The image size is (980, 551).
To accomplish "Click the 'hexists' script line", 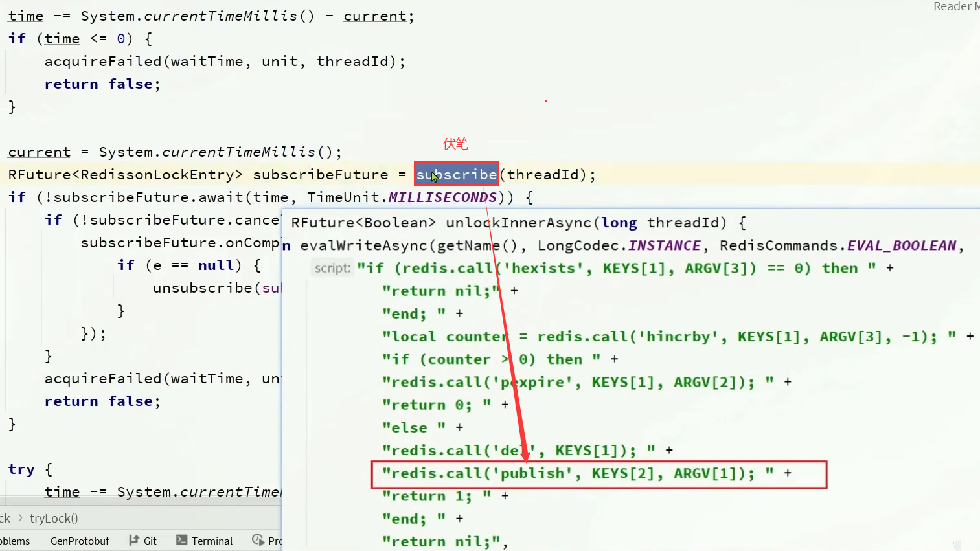I will [625, 268].
